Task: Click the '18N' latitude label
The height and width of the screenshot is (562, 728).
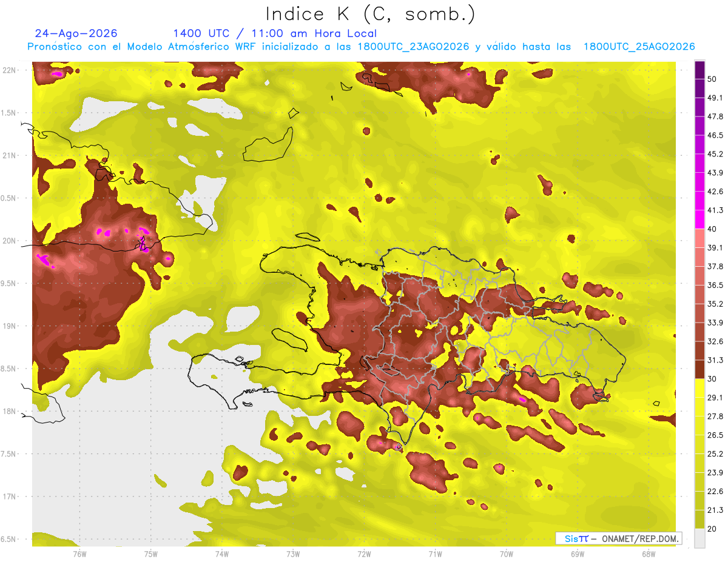Action: 10,412
